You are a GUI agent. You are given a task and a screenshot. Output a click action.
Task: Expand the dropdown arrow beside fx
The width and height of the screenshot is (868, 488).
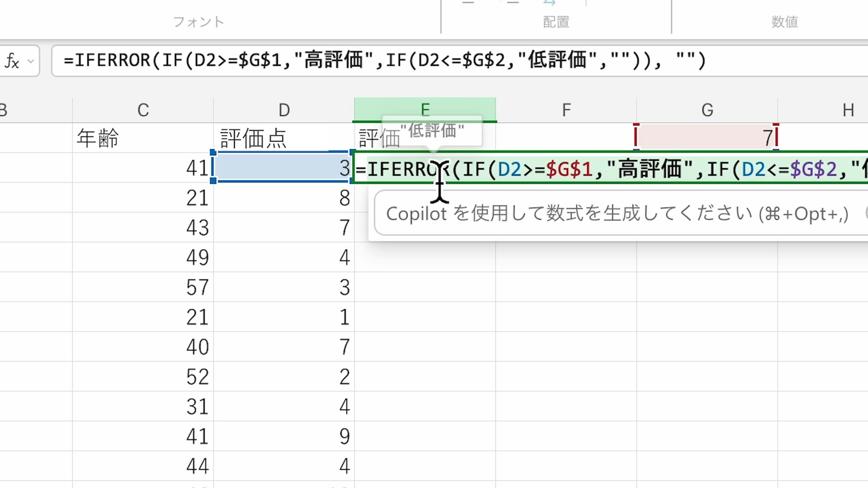click(x=31, y=61)
